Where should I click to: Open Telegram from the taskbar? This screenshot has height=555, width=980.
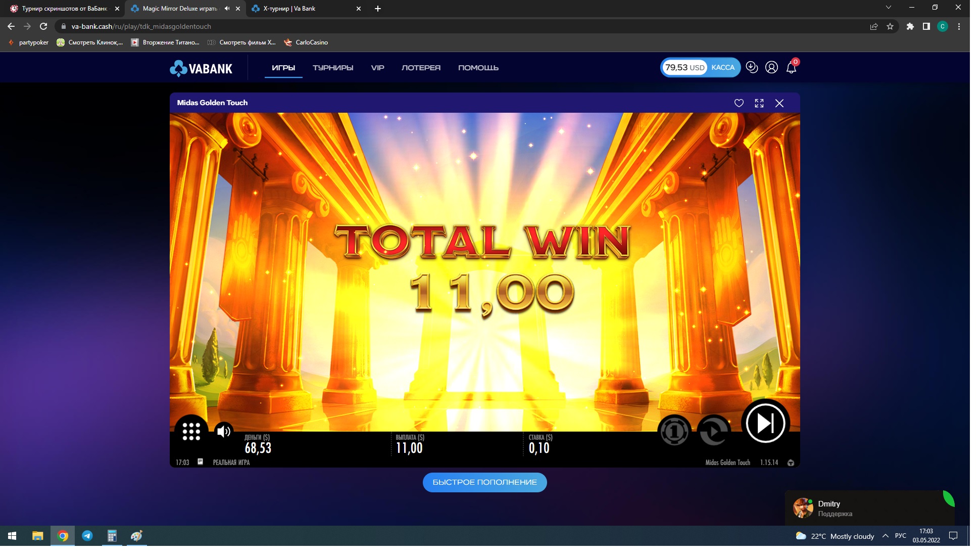click(87, 536)
